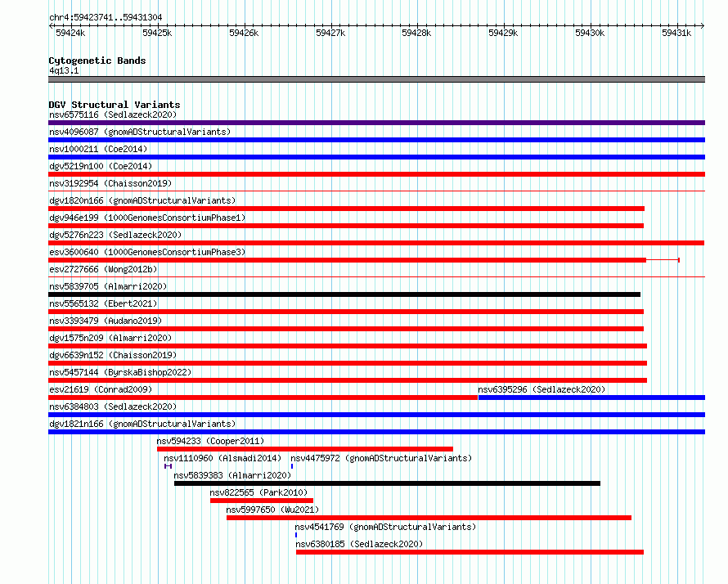The width and height of the screenshot is (728, 584).
Task: Select the blue nsv6395296 variant bar
Action: 592,398
